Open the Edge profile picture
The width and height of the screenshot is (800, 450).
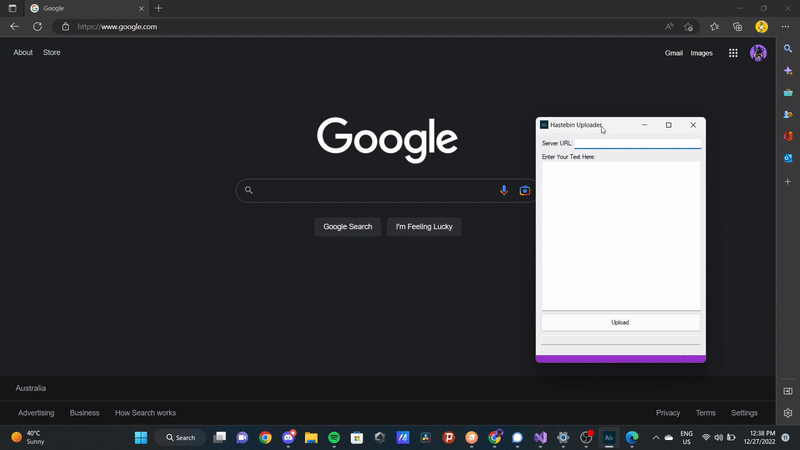pos(761,27)
